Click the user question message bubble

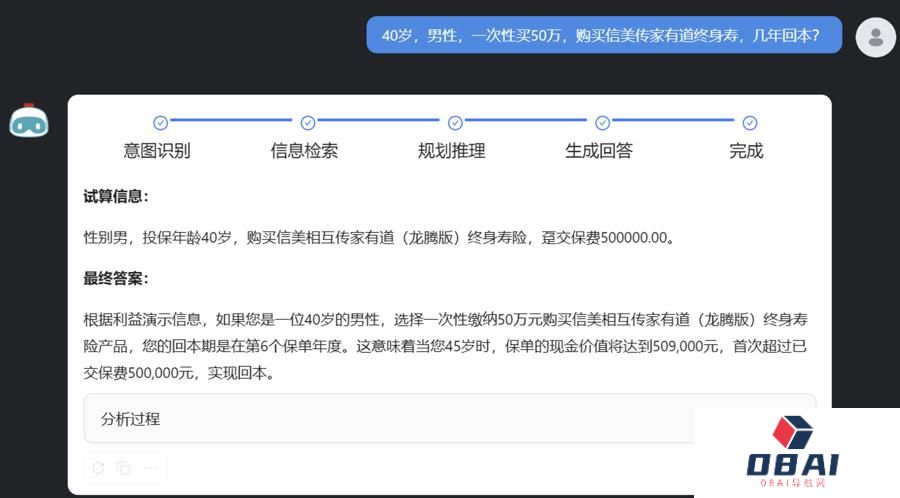tap(604, 35)
